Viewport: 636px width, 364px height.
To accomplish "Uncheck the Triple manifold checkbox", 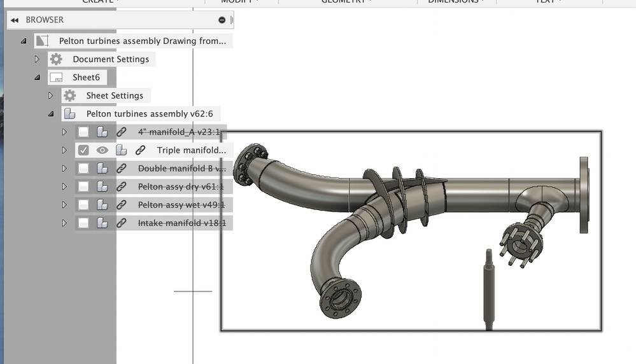I will (83, 150).
